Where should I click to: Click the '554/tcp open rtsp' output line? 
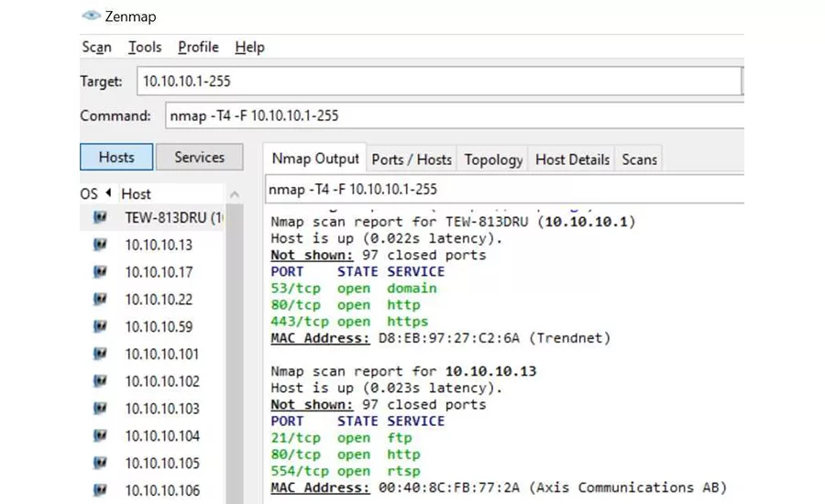[346, 471]
